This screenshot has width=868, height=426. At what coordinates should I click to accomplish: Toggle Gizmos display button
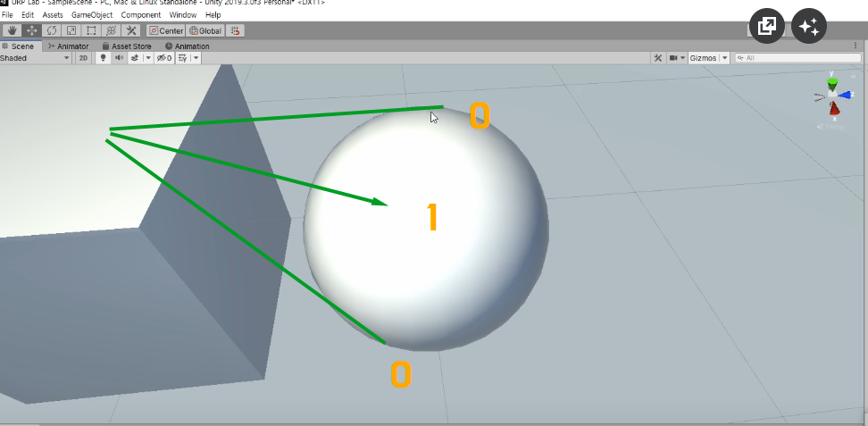(x=703, y=58)
